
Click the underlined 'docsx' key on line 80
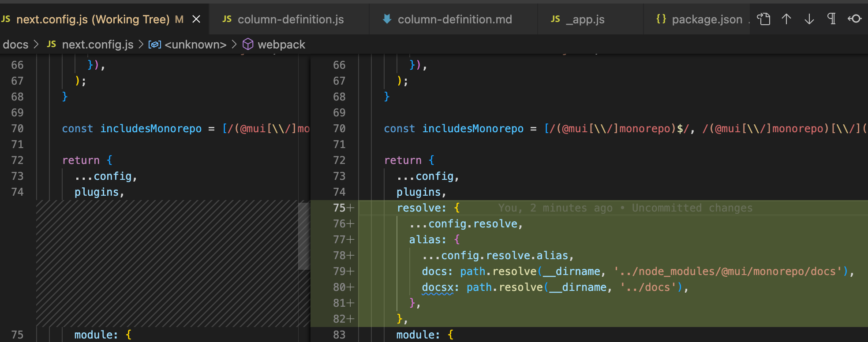click(438, 287)
